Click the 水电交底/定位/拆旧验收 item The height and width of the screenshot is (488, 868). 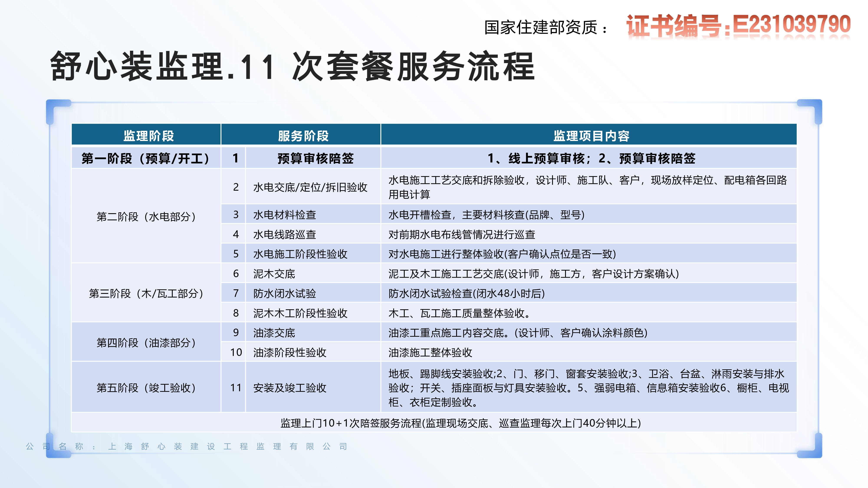pos(310,187)
